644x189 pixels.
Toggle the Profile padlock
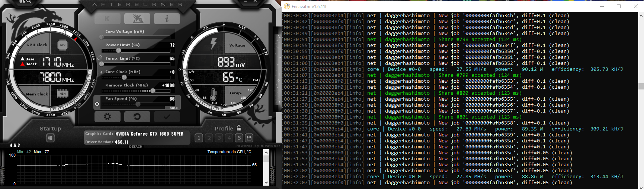tap(239, 128)
